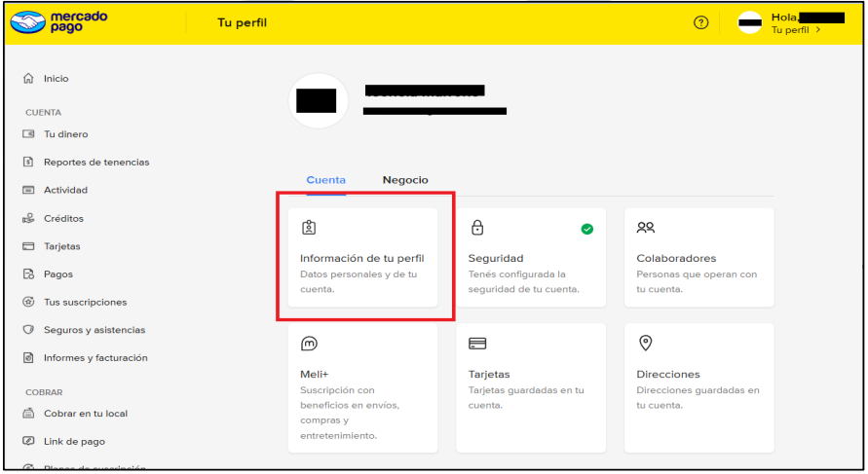Click the Créditos sidebar icon
Image resolution: width=868 pixels, height=474 pixels.
(28, 219)
